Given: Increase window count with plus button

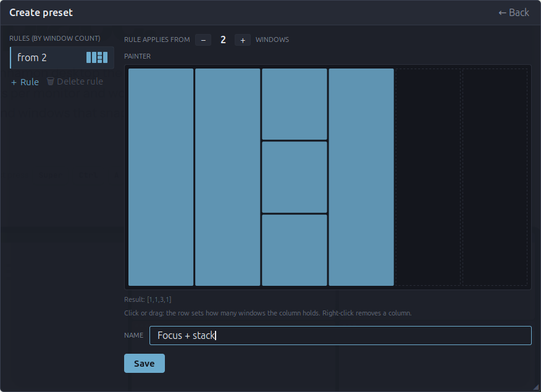Looking at the screenshot, I should tap(243, 40).
